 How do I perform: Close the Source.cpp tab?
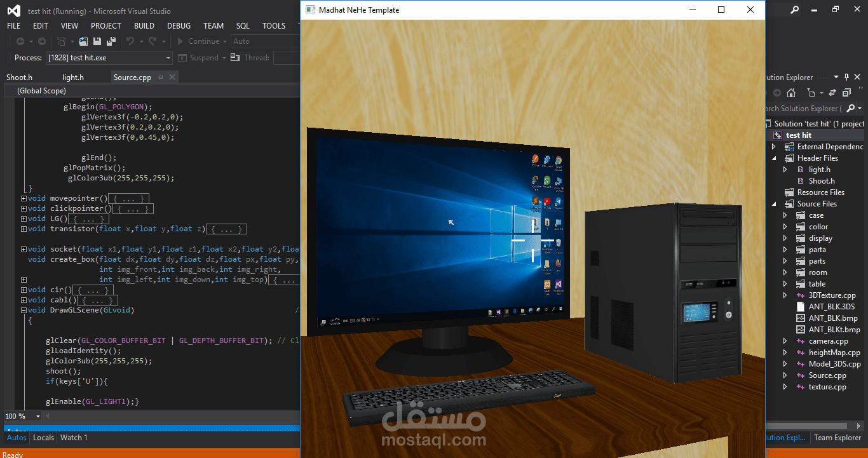[x=172, y=77]
